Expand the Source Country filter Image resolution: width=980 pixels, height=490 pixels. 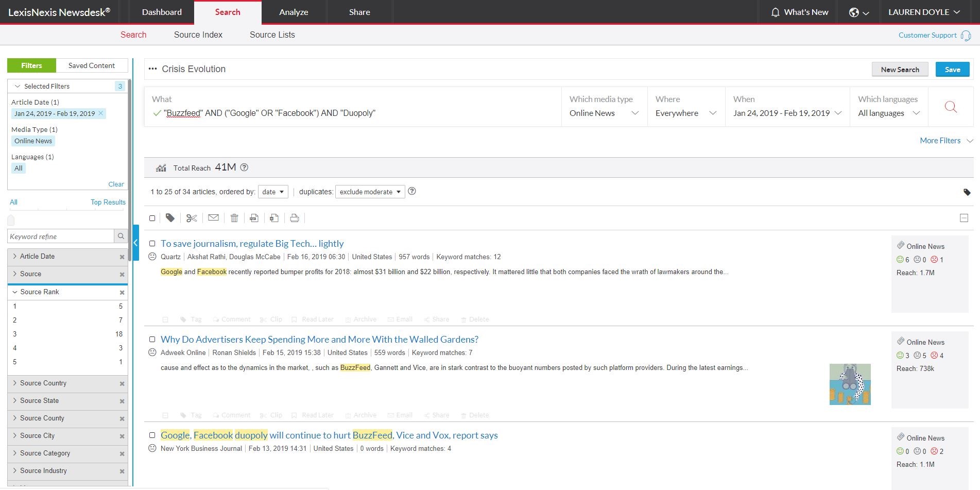point(43,383)
